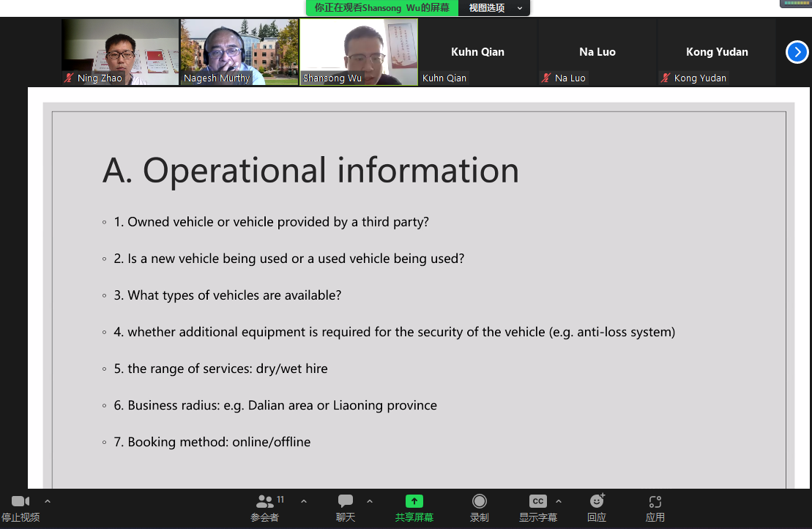Click '2. Is a new vehicle being used' line
Image resolution: width=812 pixels, height=529 pixels.
289,259
